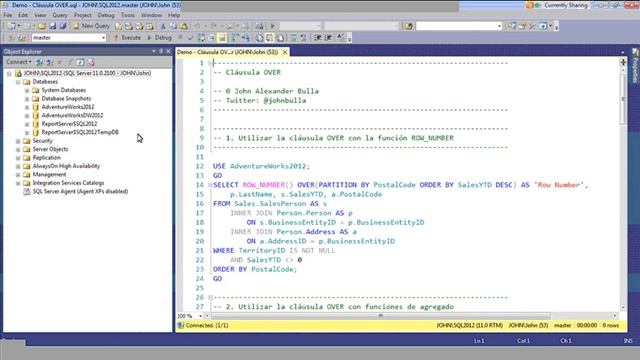The image size is (640, 360).
Task: Click the Filter icon in Object Explorer
Action: [x=70, y=62]
